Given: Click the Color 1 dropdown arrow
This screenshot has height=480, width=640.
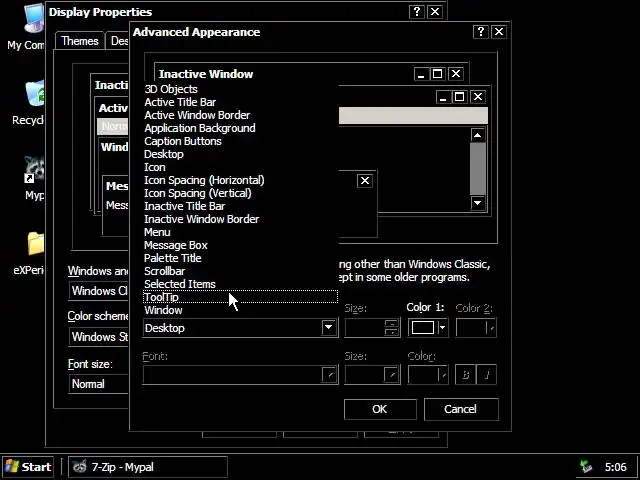Looking at the screenshot, I should coord(442,328).
